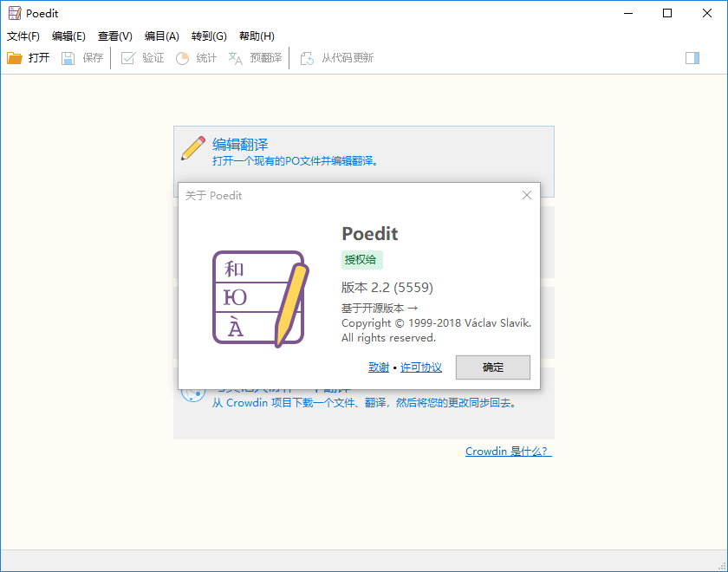Close the main Poedit window

point(706,13)
